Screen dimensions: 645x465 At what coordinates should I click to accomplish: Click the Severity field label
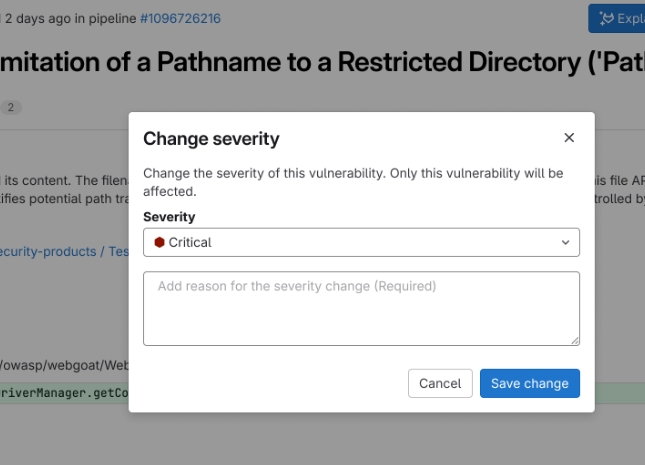point(169,217)
